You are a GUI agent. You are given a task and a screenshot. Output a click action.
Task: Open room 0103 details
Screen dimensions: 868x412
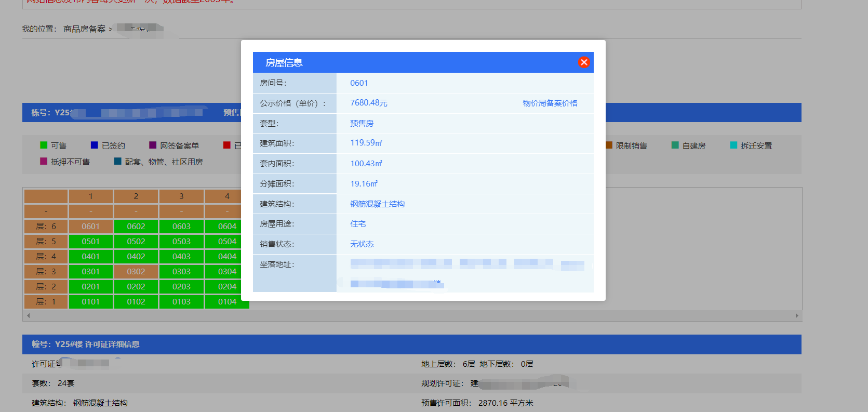pos(181,302)
